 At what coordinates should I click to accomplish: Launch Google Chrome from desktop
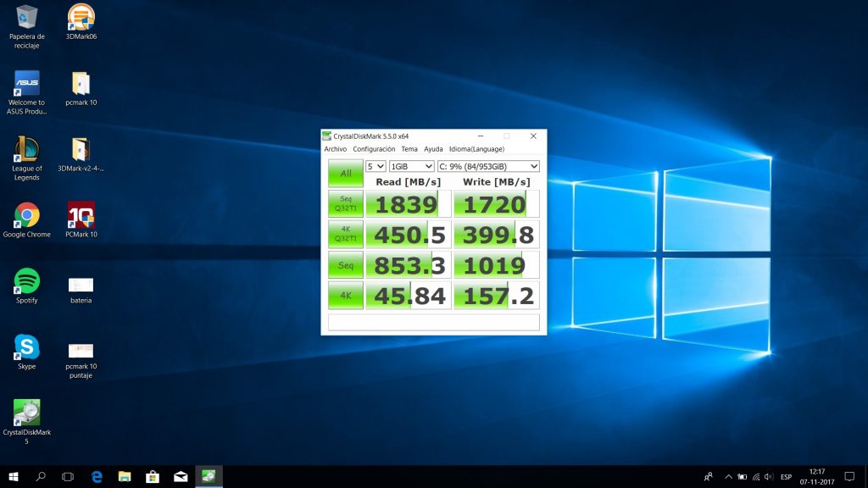(x=26, y=215)
